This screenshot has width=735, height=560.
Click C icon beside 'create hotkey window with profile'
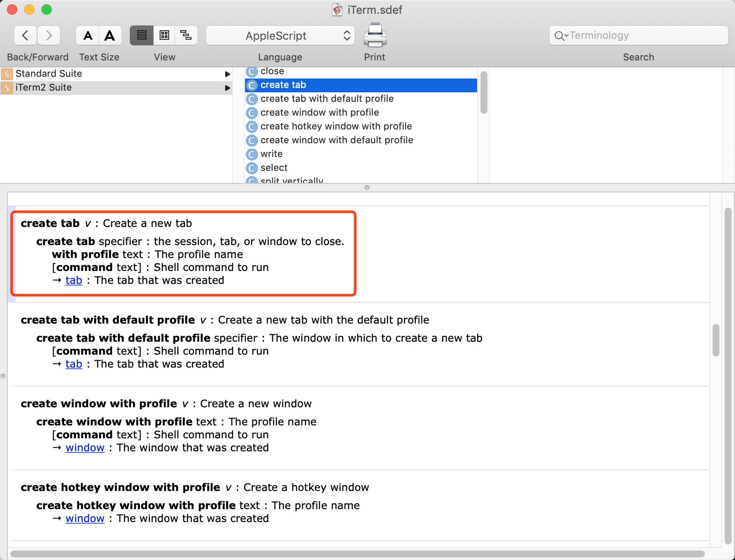coord(252,127)
